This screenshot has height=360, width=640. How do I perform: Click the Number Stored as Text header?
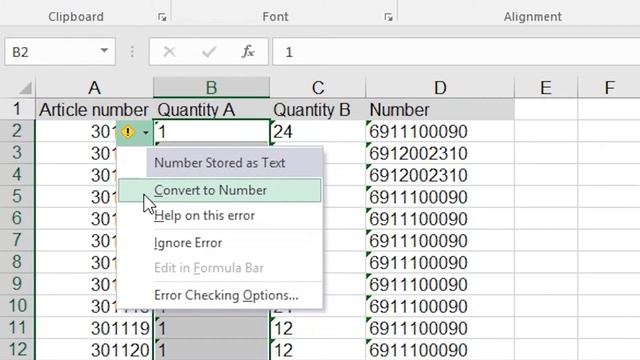tap(235, 163)
